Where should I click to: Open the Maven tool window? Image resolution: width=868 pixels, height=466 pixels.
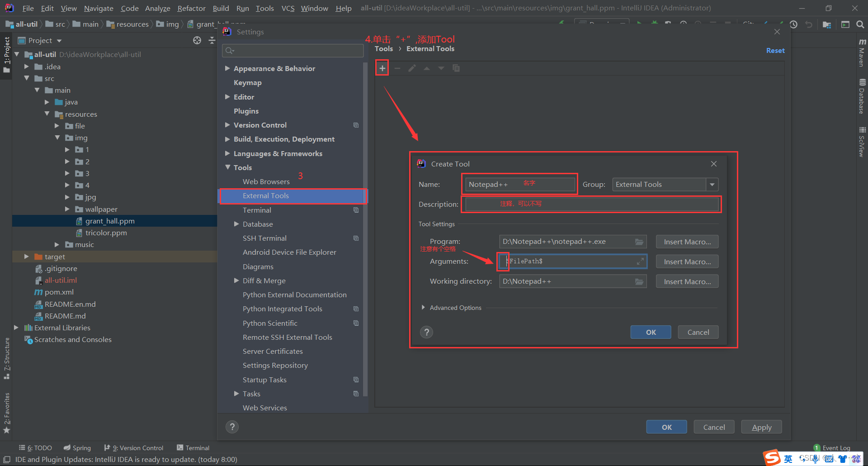tap(862, 52)
